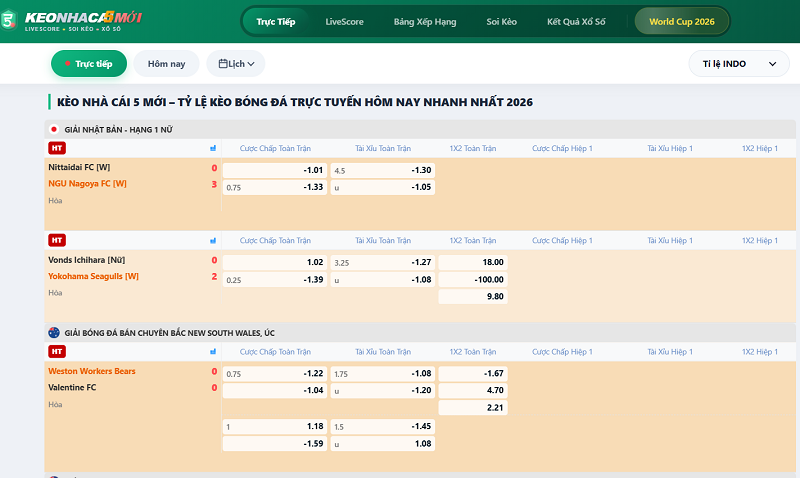Viewport: 800px width, 478px height.
Task: Click HT badge of Weston Workers match
Action: [57, 351]
